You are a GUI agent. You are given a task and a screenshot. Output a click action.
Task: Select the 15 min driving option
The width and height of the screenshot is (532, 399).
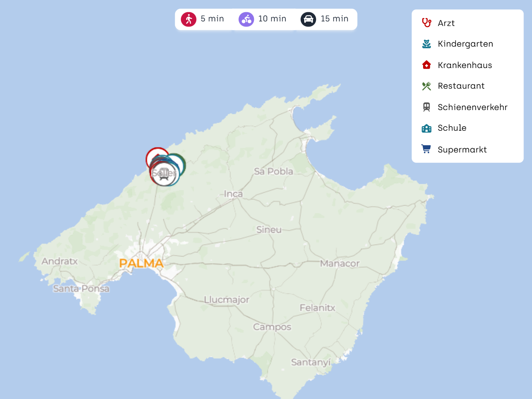click(334, 19)
